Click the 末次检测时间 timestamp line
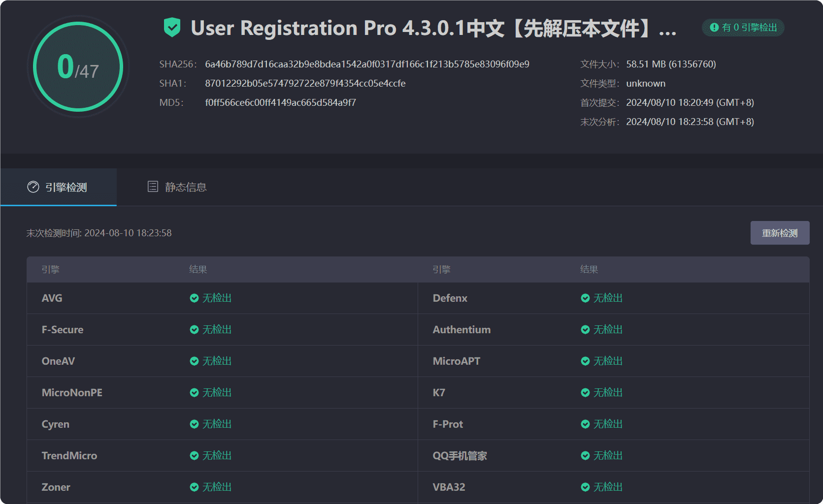The height and width of the screenshot is (504, 823). [99, 233]
